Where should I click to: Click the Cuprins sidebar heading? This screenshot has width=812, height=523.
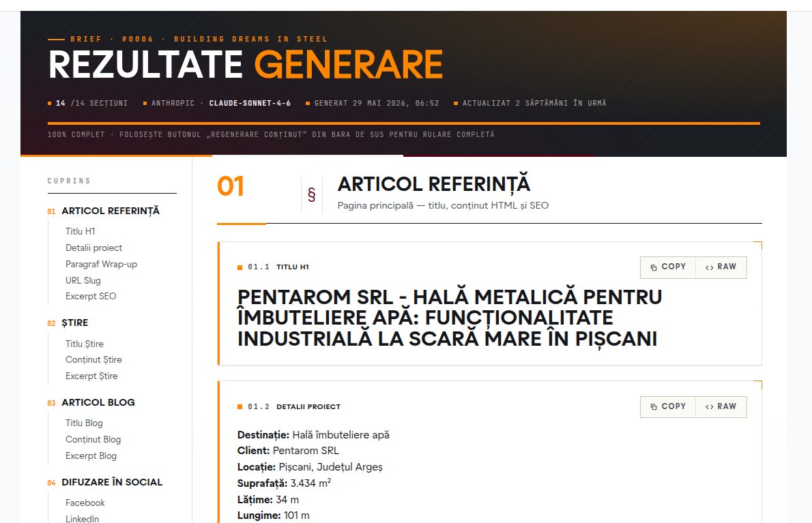pyautogui.click(x=69, y=181)
